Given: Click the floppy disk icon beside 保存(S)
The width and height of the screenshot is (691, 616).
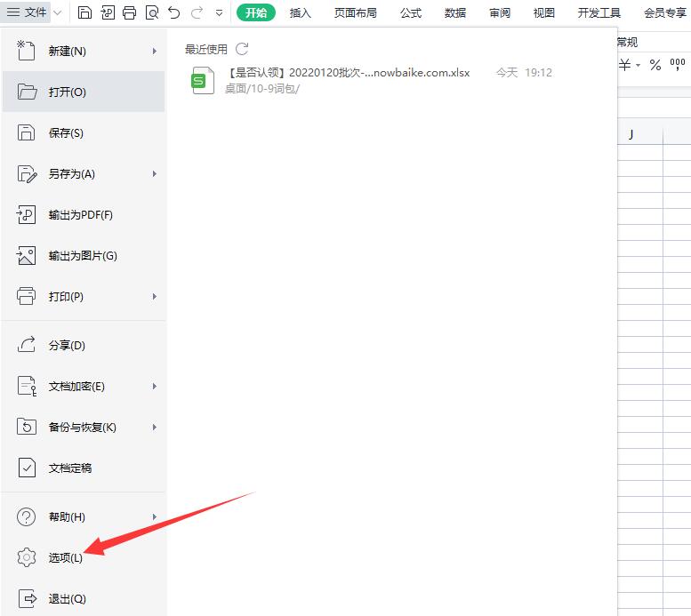Looking at the screenshot, I should [26, 132].
